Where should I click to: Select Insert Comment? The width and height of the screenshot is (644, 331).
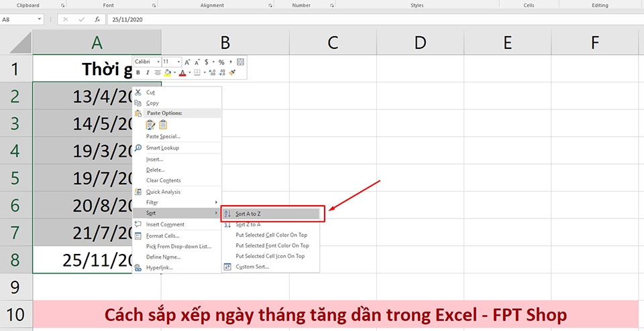pyautogui.click(x=176, y=224)
